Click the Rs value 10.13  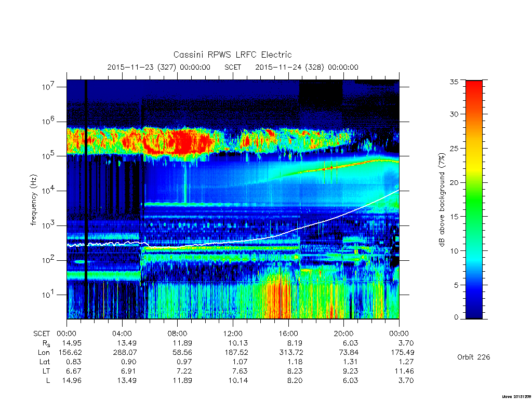pos(238,343)
